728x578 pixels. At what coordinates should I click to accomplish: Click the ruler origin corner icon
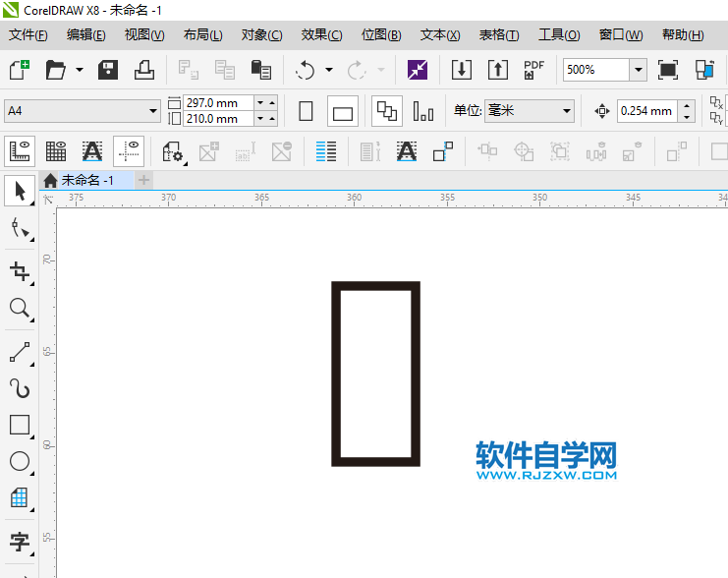coord(48,200)
